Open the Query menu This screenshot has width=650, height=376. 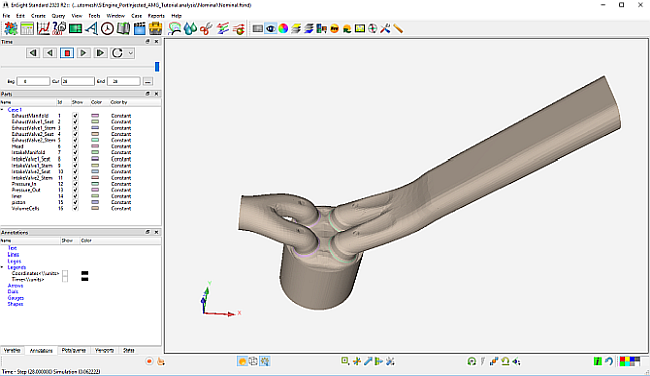tap(58, 16)
